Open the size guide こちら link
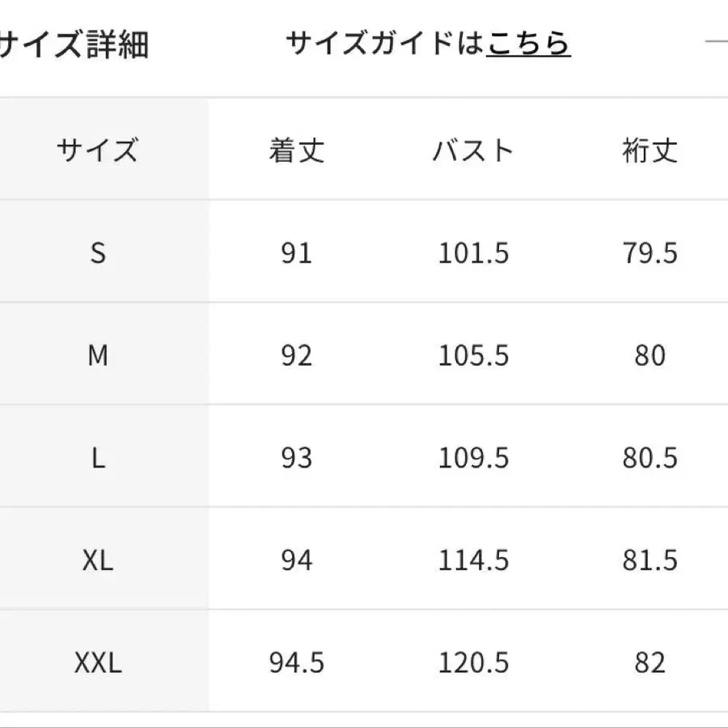This screenshot has height=728, width=728. pyautogui.click(x=528, y=44)
